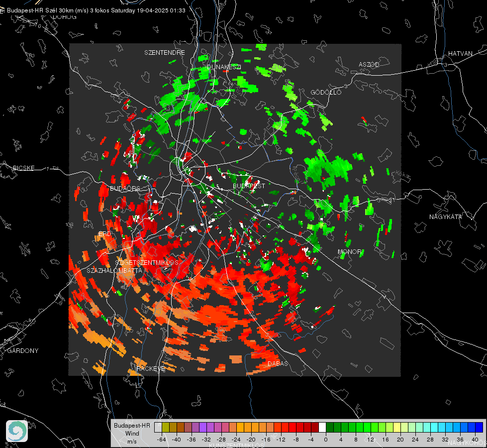Click the radar title text with date 19-04-2025
Viewport: 487px width, 448px height.
pos(96,10)
